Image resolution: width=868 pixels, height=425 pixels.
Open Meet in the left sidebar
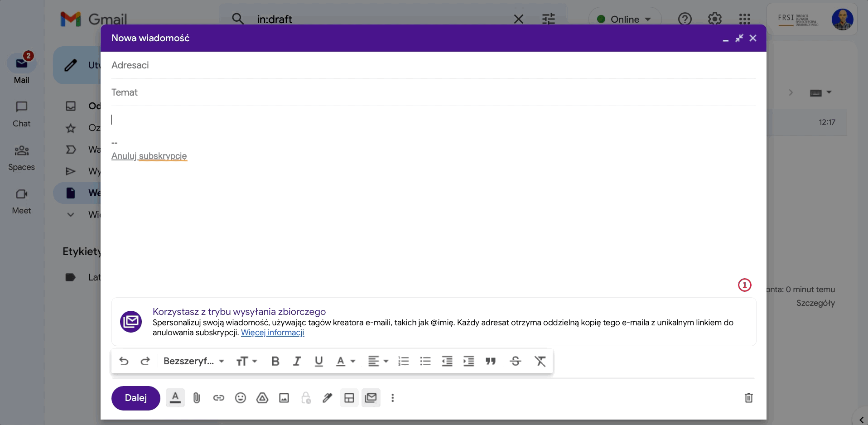[x=21, y=201]
